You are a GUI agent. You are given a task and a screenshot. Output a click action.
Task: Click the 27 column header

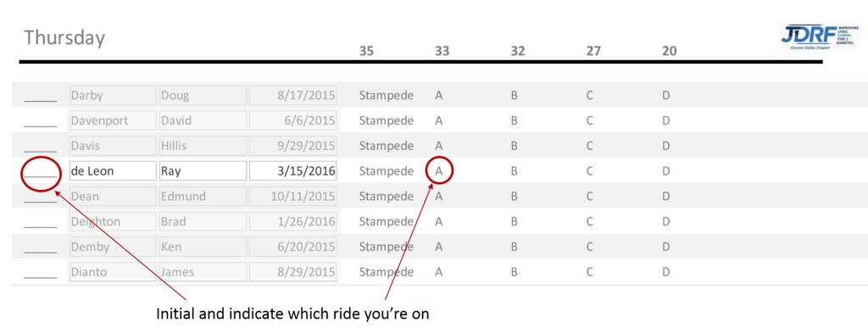coord(593,51)
